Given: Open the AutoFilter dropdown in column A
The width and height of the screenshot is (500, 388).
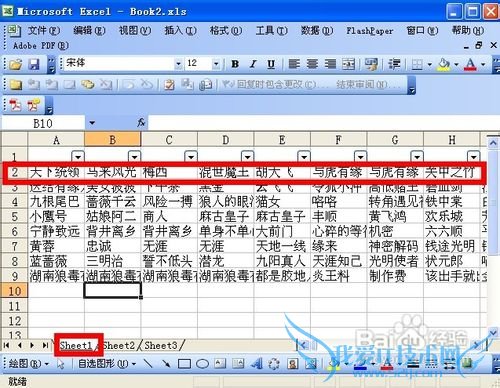Looking at the screenshot, I should point(78,156).
